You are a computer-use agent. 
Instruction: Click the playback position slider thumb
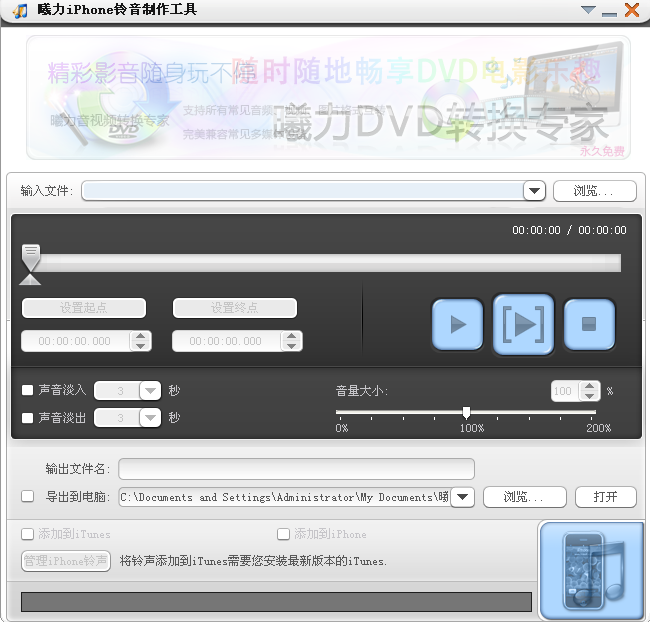coord(31,257)
